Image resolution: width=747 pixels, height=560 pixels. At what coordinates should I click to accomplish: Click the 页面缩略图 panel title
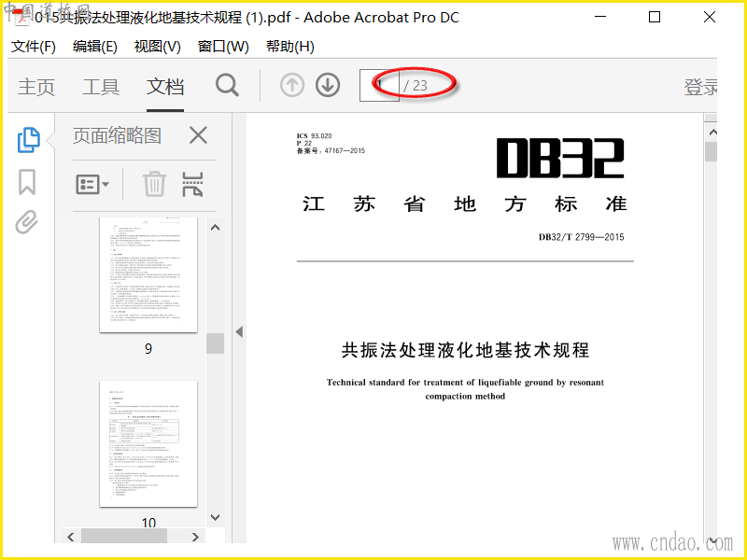117,135
